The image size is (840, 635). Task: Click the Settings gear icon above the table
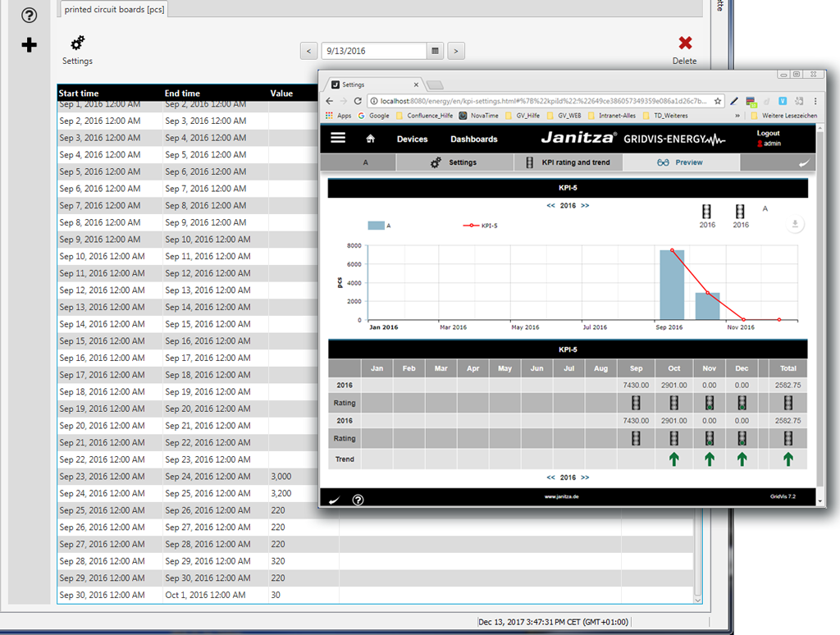(77, 43)
